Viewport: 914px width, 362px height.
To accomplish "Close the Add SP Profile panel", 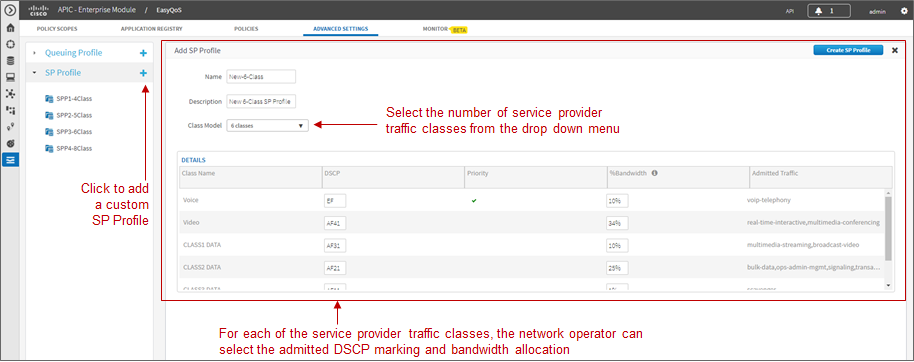I will tap(895, 51).
